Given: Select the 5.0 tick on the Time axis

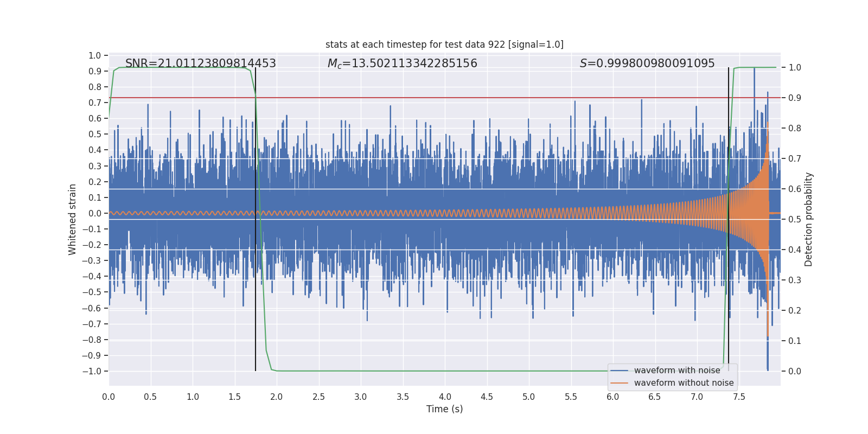Looking at the screenshot, I should point(529,397).
